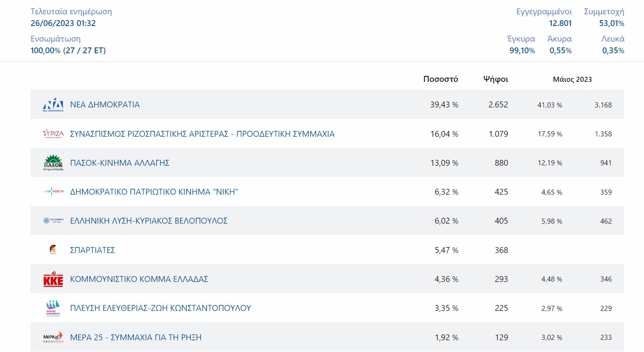Viewport: 644px width, 352px height.
Task: Click the Ψήφοι column header
Action: [495, 79]
